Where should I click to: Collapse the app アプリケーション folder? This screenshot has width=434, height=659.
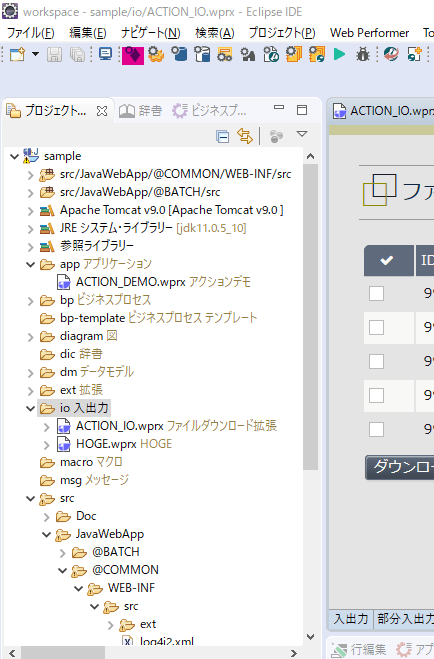point(31,265)
